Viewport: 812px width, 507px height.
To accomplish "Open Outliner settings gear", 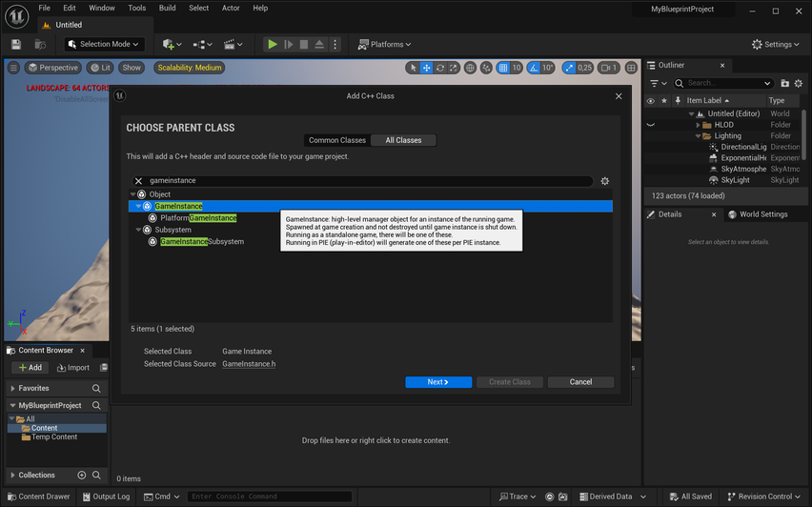I will 799,83.
